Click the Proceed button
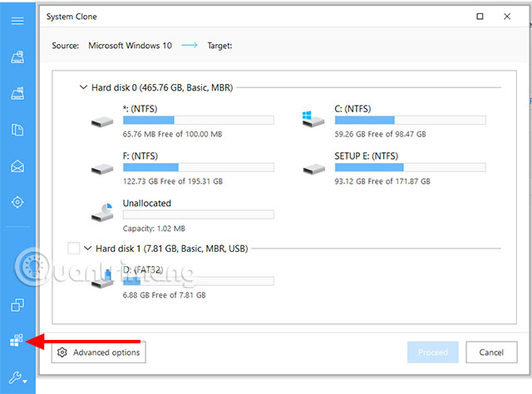 pos(433,352)
